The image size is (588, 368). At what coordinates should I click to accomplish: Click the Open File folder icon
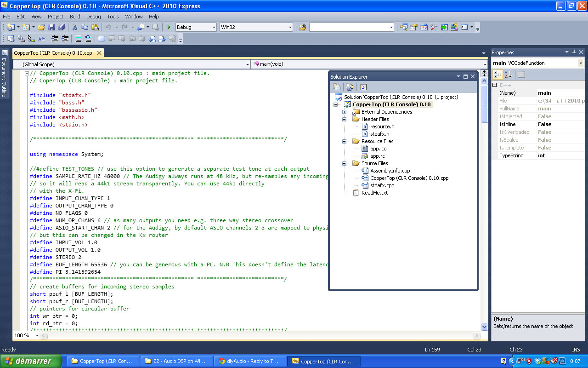41,27
